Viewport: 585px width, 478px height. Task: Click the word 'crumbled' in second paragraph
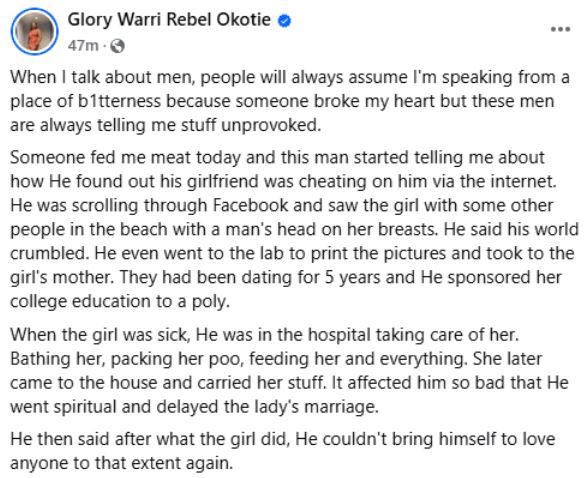49,253
